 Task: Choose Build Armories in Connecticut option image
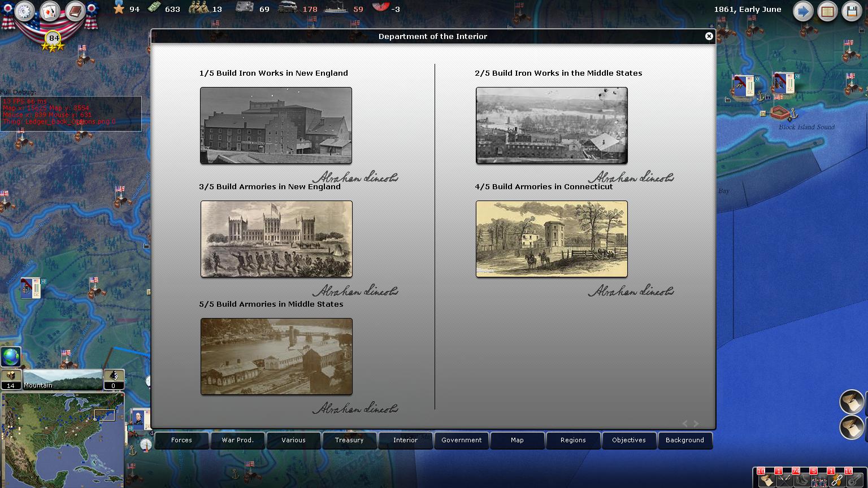(x=552, y=239)
